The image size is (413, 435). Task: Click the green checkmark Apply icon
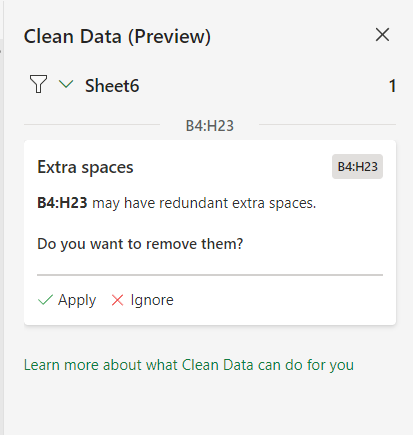[x=45, y=300]
